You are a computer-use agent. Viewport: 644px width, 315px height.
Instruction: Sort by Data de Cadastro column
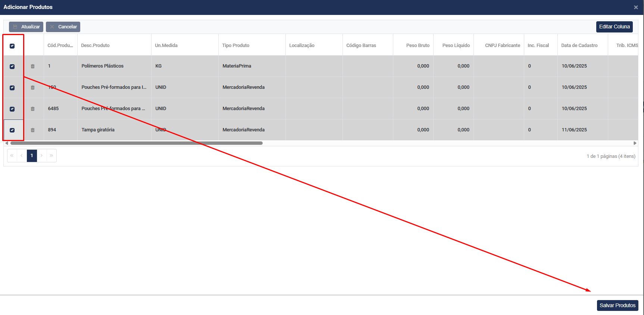[579, 46]
